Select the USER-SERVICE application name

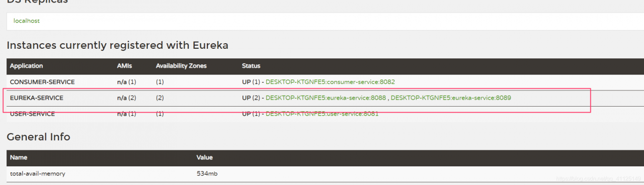tap(33, 114)
